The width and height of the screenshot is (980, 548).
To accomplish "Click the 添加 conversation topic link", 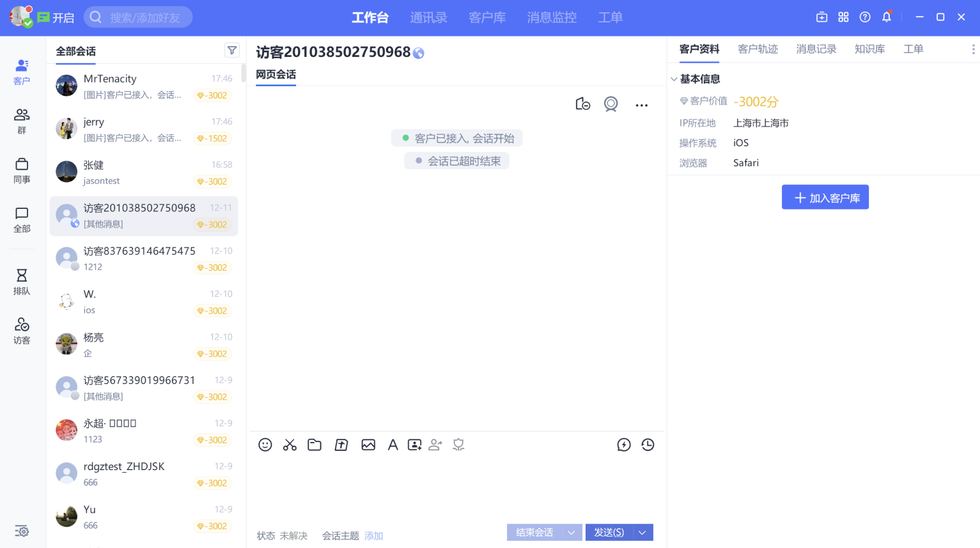I will 373,536.
